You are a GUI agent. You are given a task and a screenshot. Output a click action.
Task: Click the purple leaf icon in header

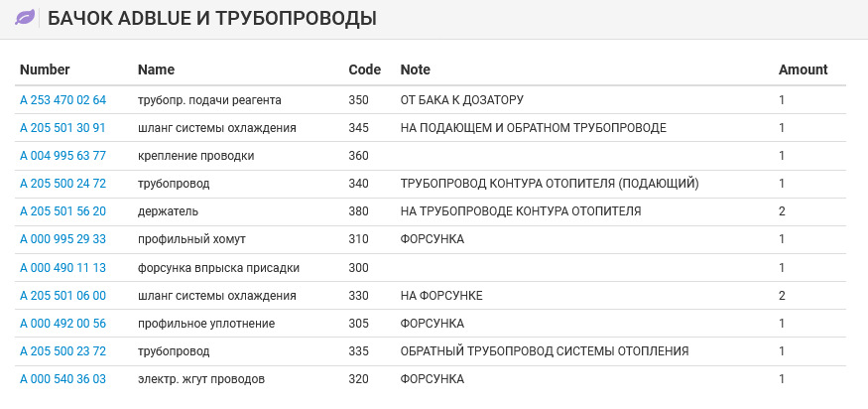click(25, 18)
